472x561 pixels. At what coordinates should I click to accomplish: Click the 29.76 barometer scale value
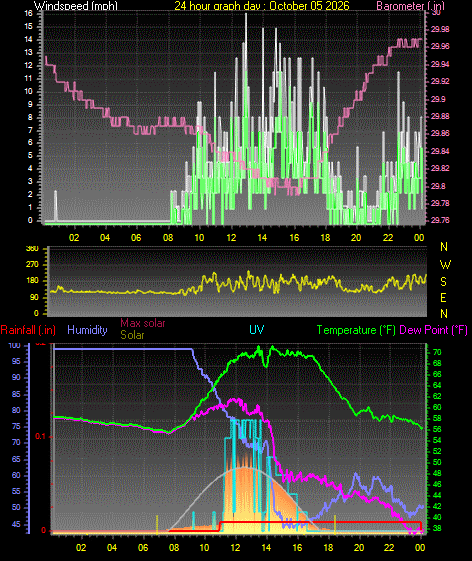(x=440, y=220)
